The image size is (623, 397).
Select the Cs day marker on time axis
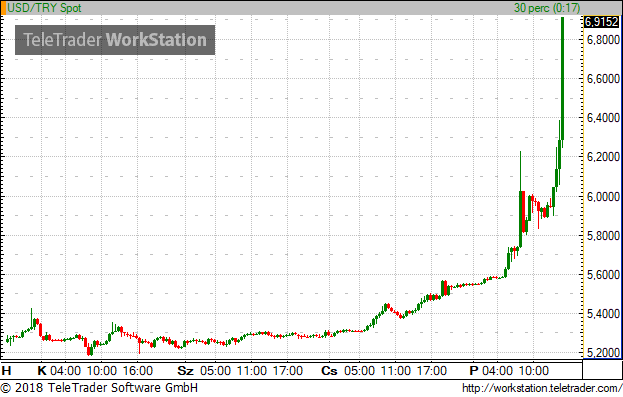[x=329, y=371]
